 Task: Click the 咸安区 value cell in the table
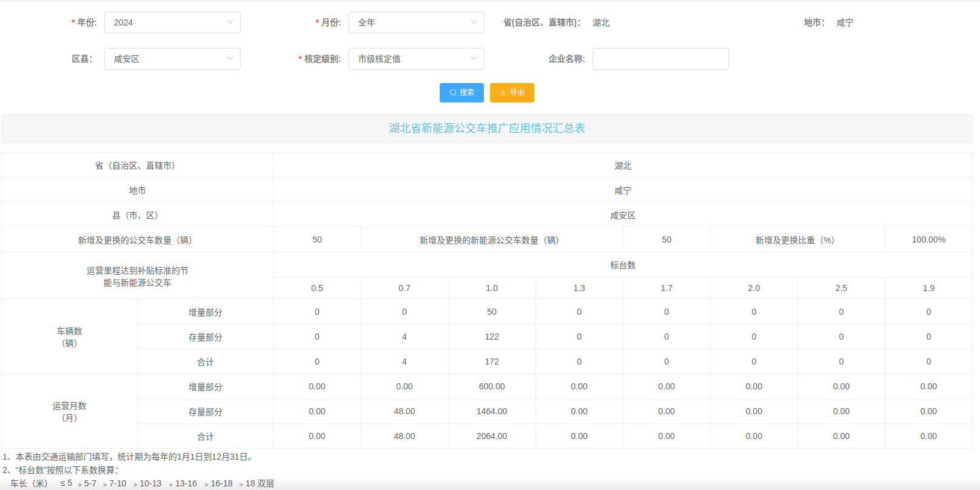point(623,215)
